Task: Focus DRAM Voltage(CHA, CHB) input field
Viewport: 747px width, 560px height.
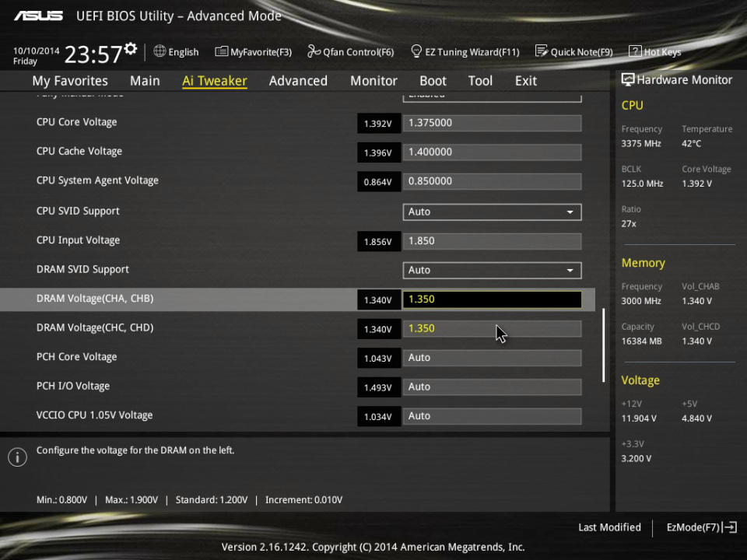Action: coord(492,299)
